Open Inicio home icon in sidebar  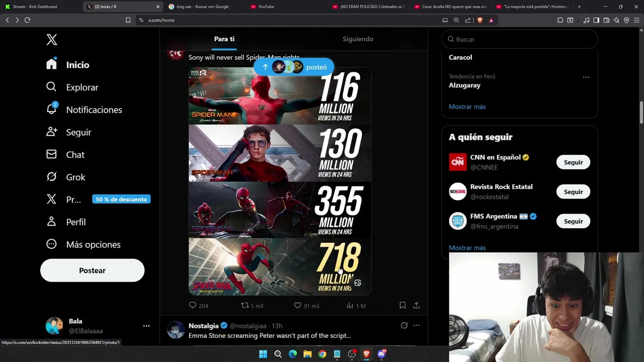51,64
